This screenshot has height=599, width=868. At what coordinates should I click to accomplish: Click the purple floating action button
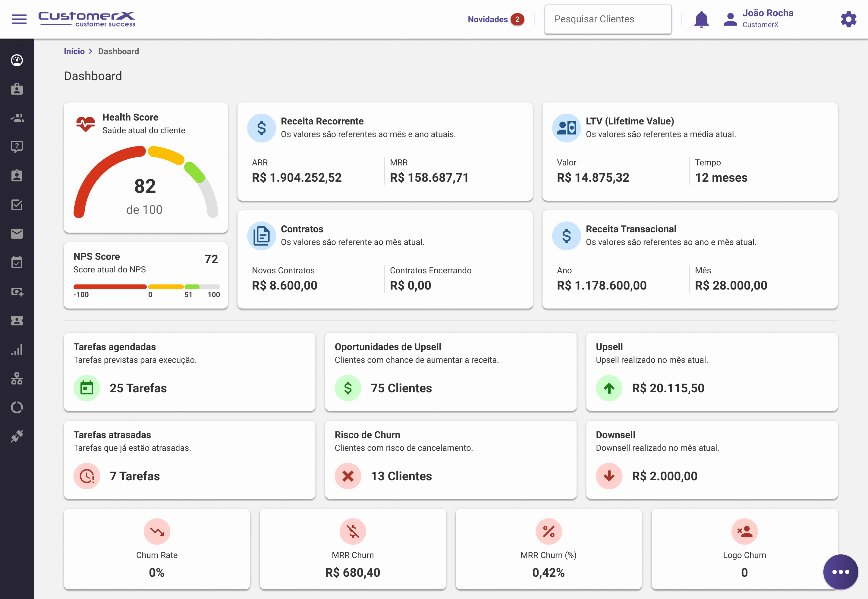click(x=841, y=572)
